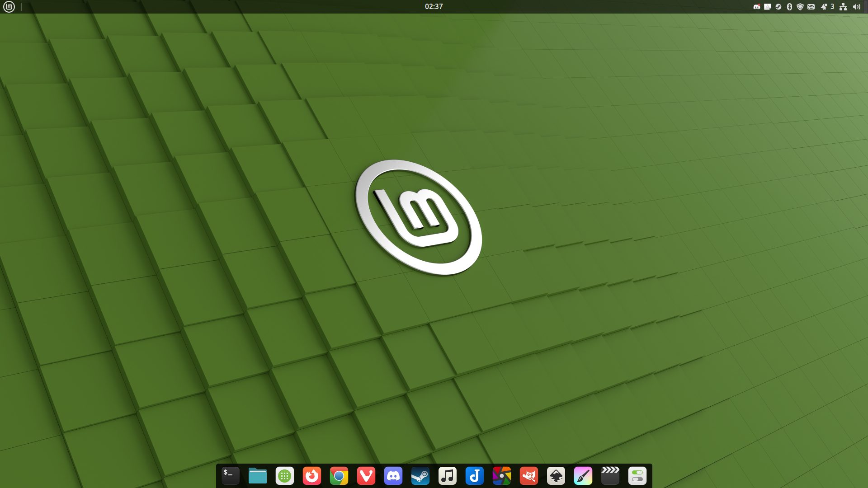868x488 pixels.
Task: Open the Files folder icon
Action: tap(257, 476)
